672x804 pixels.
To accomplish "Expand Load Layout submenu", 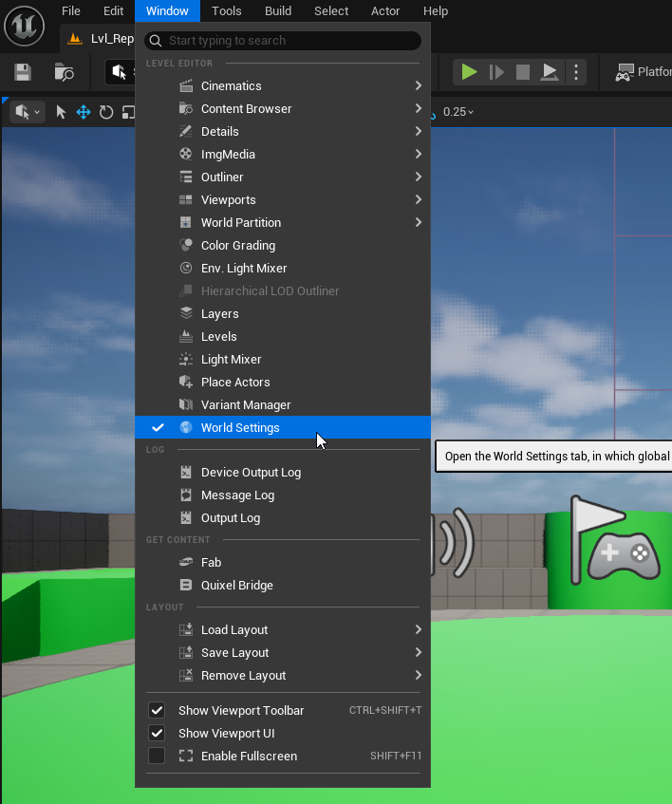I will tap(283, 629).
